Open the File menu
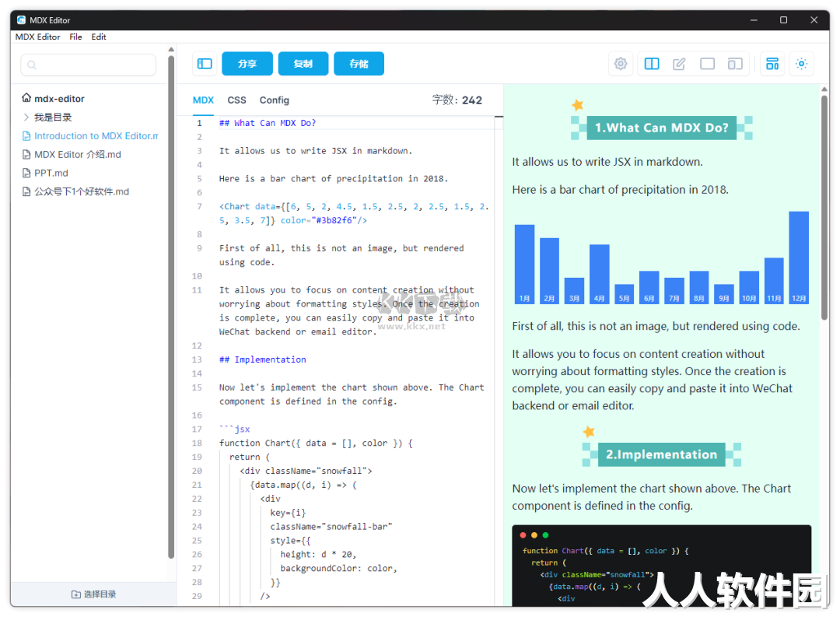This screenshot has height=617, width=840. click(75, 37)
